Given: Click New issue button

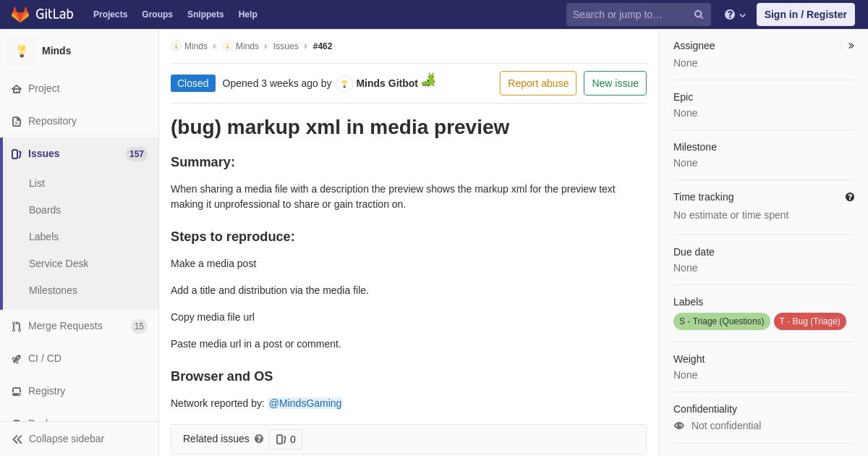Looking at the screenshot, I should [x=616, y=83].
